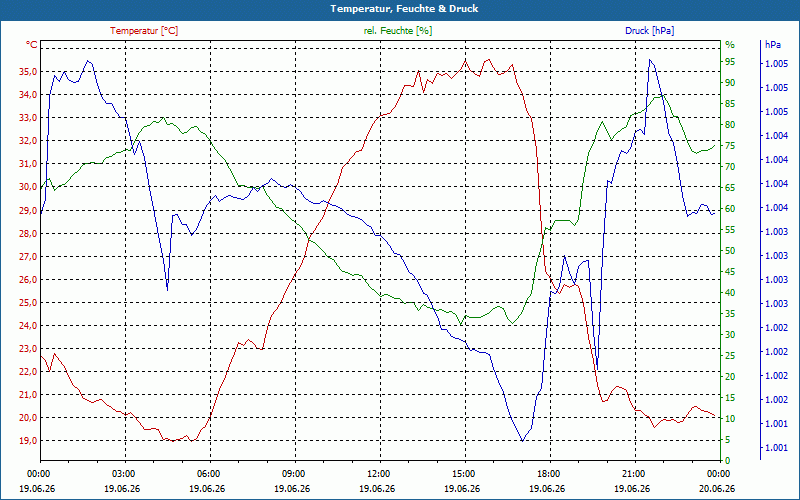Screen dimensions: 800x500
Task: Click the '80' humidity axis value
Action: click(730, 124)
